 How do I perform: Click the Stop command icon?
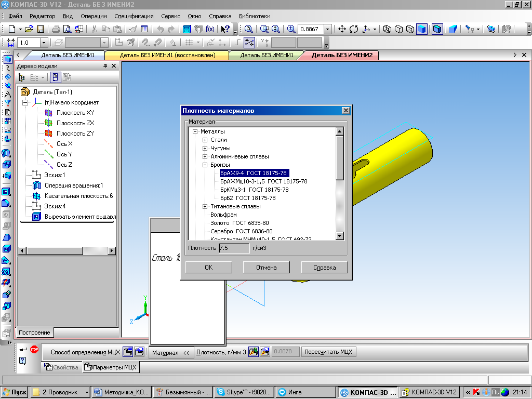pyautogui.click(x=34, y=350)
